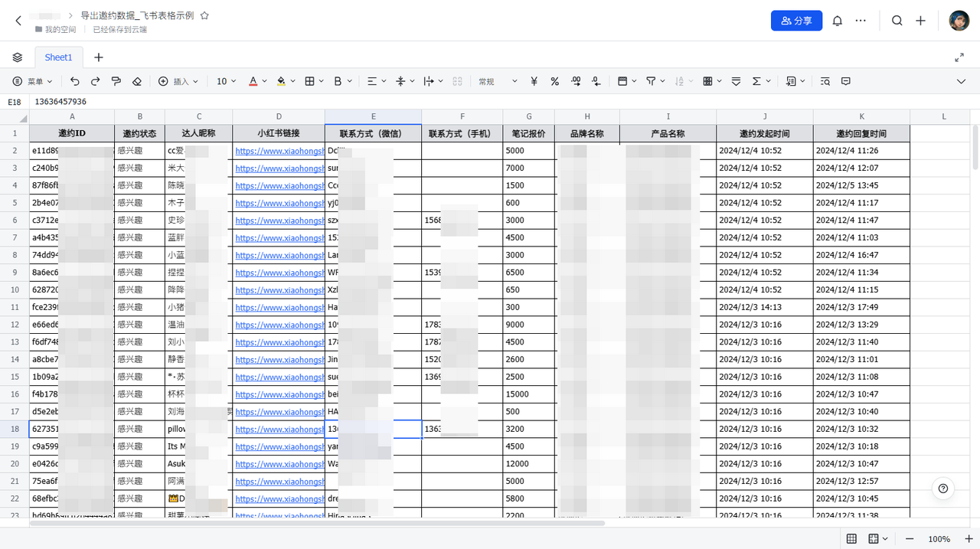The image size is (980, 549).
Task: Open the xiaohongshu link in row 2
Action: (279, 151)
